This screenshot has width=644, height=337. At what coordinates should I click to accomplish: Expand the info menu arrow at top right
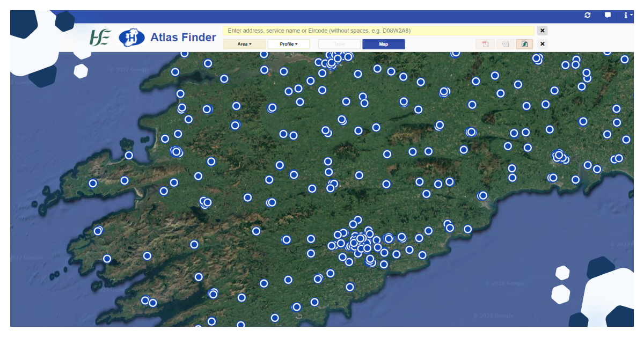coord(631,14)
